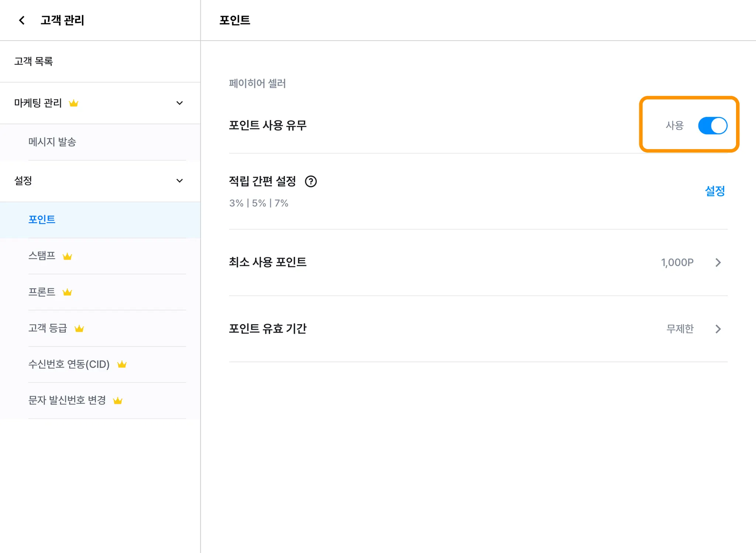Click the crown icon beside 문자 발신번호 변경
Screen dimensions: 756x553
[118, 401]
